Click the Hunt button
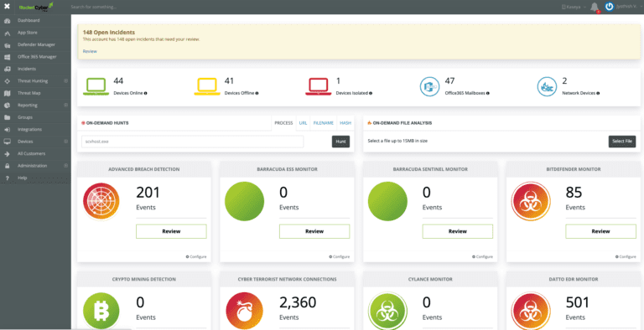 pos(340,142)
